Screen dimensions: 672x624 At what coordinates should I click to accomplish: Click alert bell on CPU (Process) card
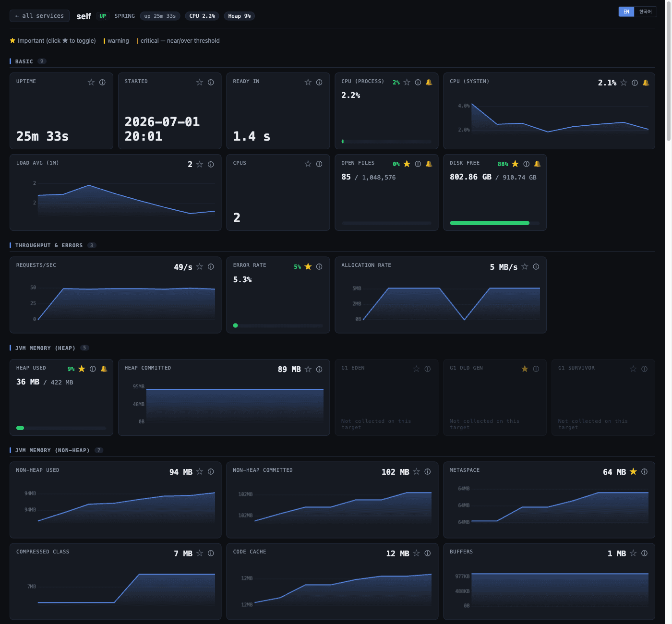(x=429, y=82)
